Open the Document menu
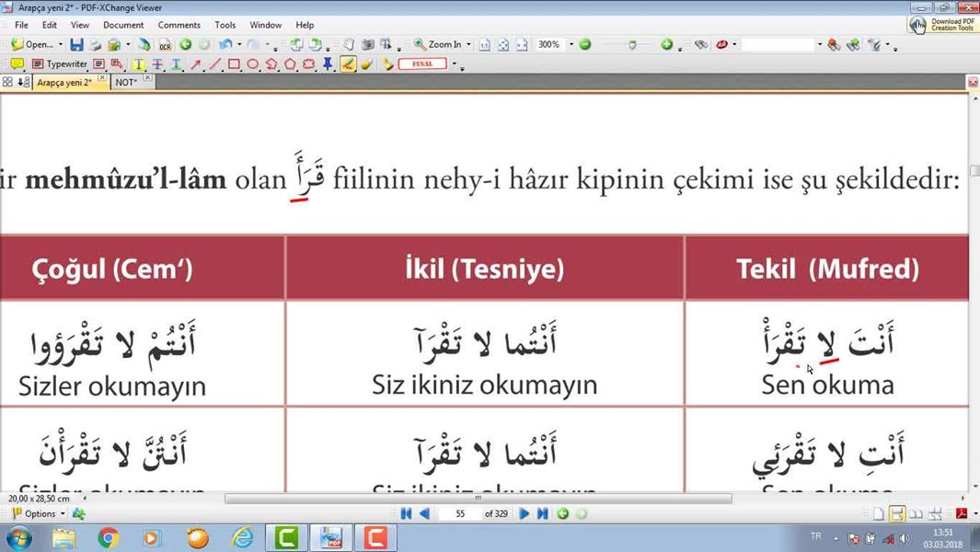This screenshot has height=552, width=980. [123, 25]
